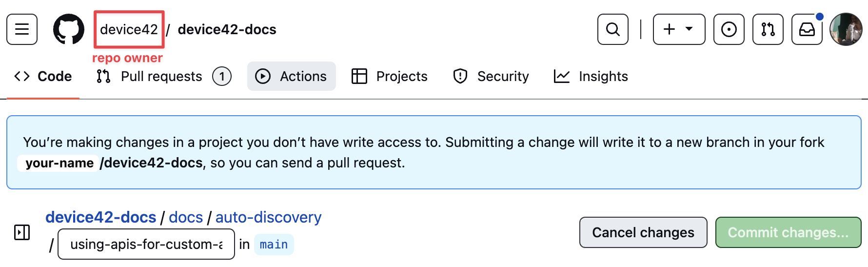Toggle the file tree side panel
Screen dimensions: 868x267
point(22,232)
